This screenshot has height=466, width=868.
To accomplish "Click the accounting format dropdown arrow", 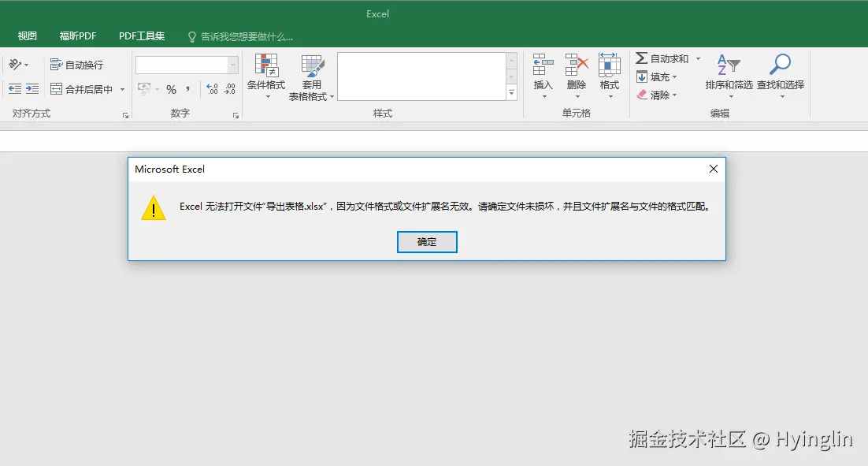I will click(x=158, y=89).
